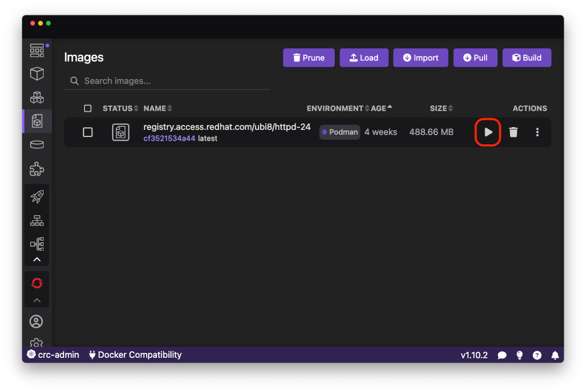Open the Accounts user icon
The height and width of the screenshot is (392, 586).
[x=36, y=321]
